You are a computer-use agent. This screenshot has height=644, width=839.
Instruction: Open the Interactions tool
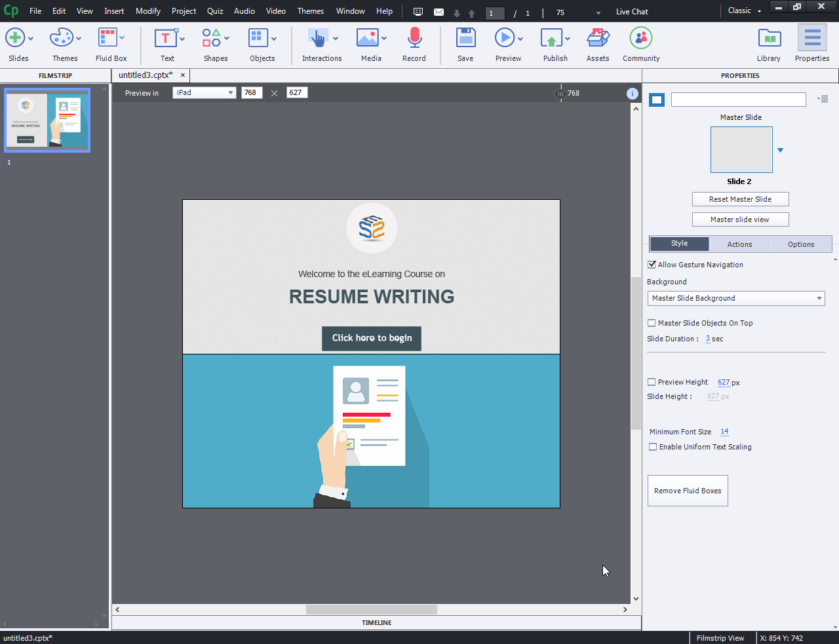[x=318, y=38]
